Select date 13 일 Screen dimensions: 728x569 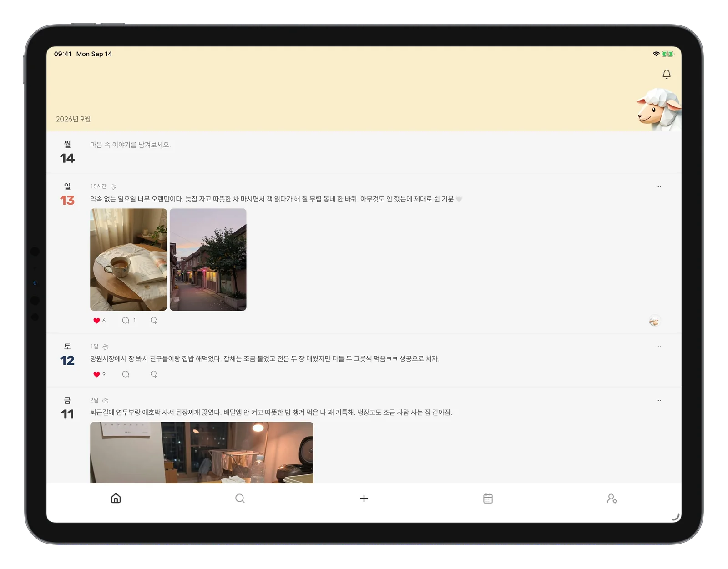tap(67, 194)
